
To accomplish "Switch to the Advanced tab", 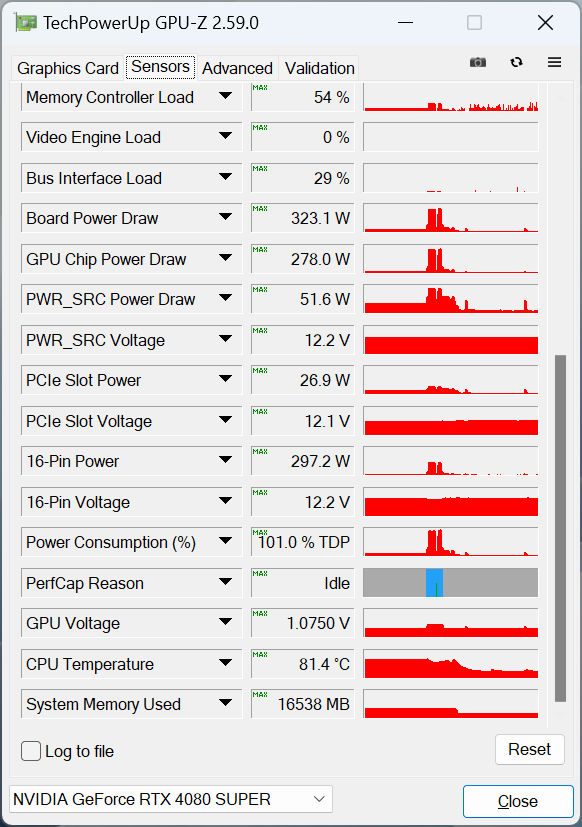I will (237, 68).
